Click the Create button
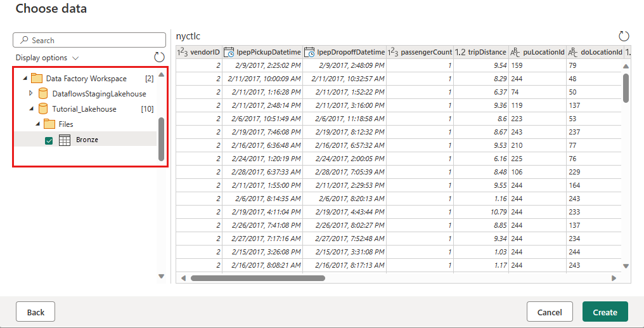The height and width of the screenshot is (328, 644). coord(605,312)
